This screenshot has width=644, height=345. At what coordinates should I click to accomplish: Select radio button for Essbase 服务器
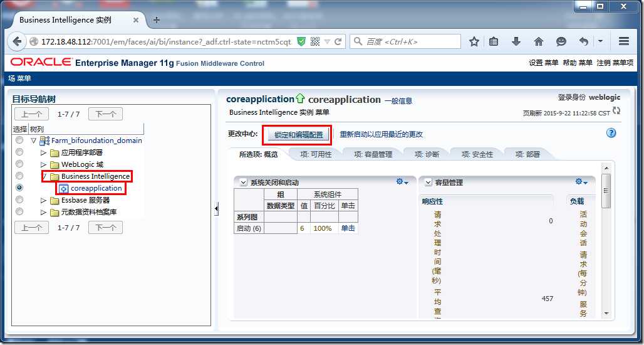[x=19, y=199]
